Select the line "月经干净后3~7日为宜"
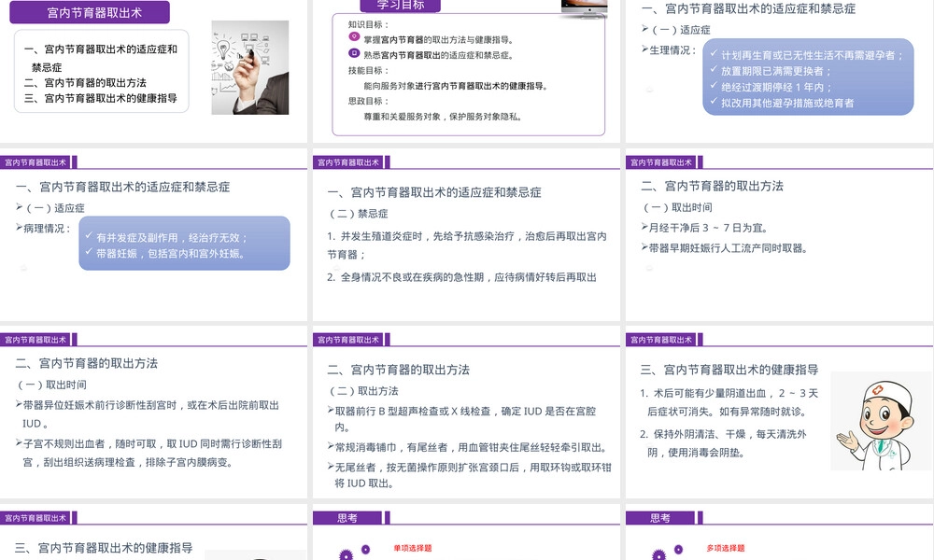This screenshot has width=934, height=560. tap(709, 228)
